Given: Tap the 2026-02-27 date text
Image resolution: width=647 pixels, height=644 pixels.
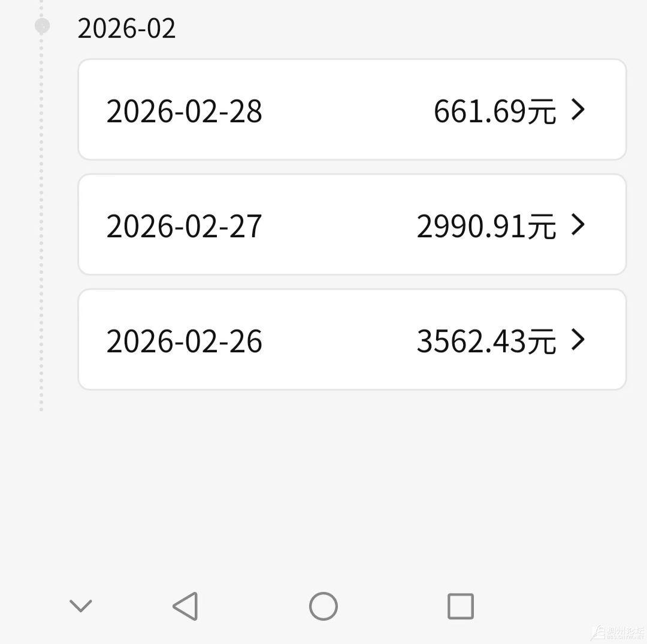Looking at the screenshot, I should [185, 226].
